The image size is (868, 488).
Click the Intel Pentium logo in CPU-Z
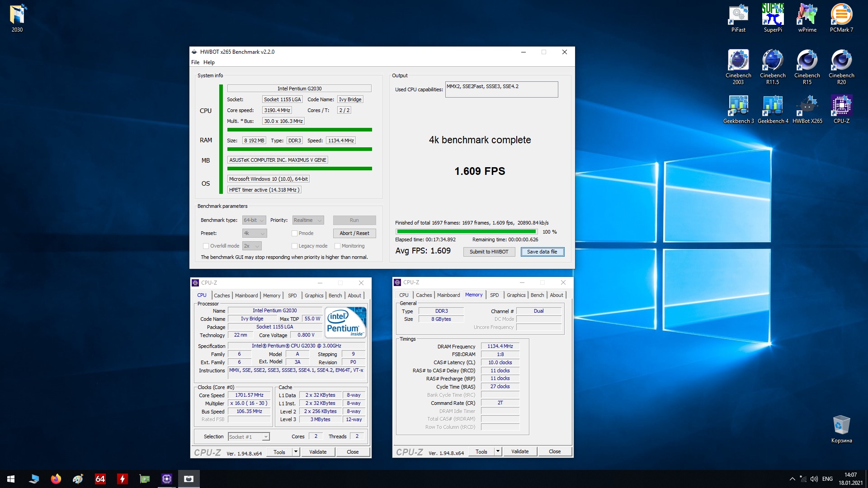coord(345,323)
